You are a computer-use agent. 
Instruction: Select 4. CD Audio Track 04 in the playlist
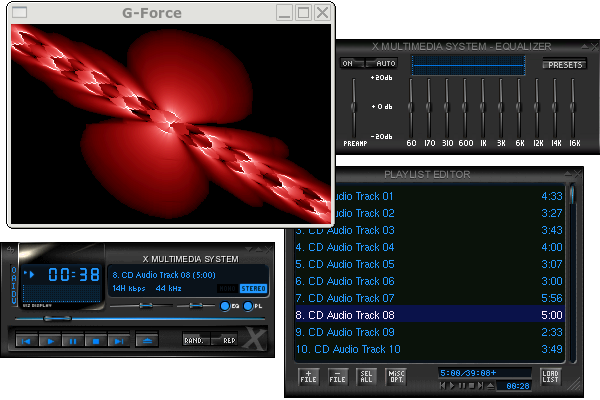click(429, 247)
